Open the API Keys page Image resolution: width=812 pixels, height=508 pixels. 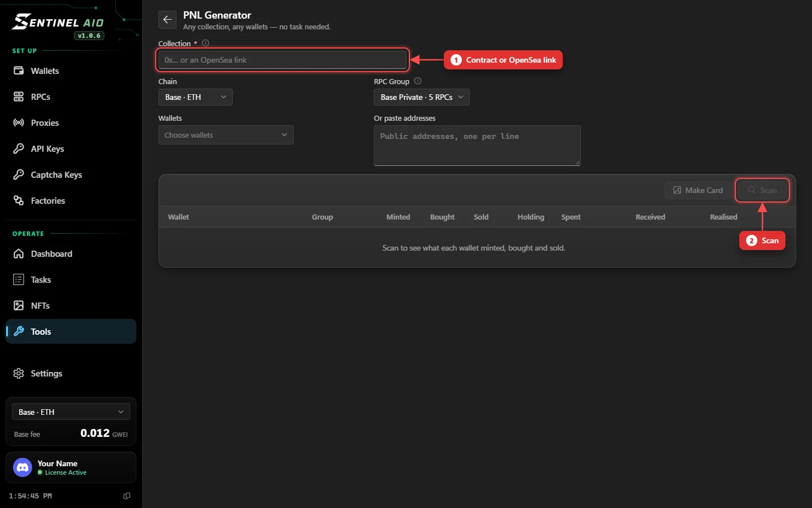click(71, 148)
